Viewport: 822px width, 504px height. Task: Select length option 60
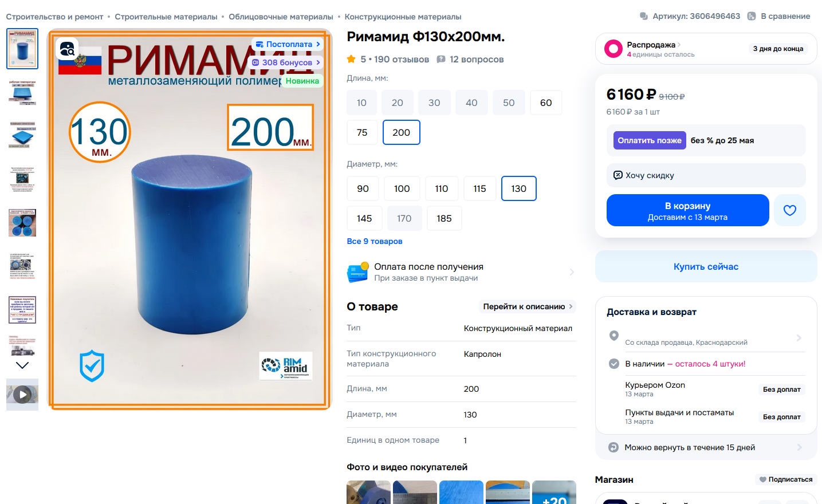pos(546,103)
